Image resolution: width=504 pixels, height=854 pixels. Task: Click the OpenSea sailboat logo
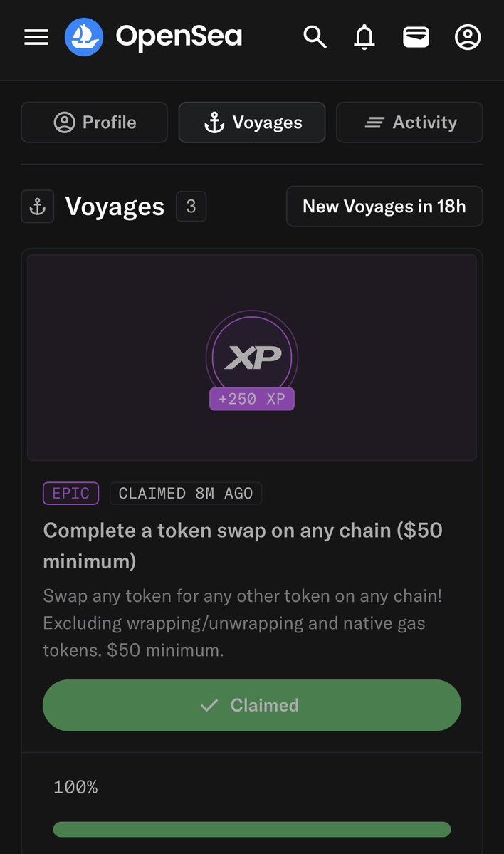pos(84,37)
